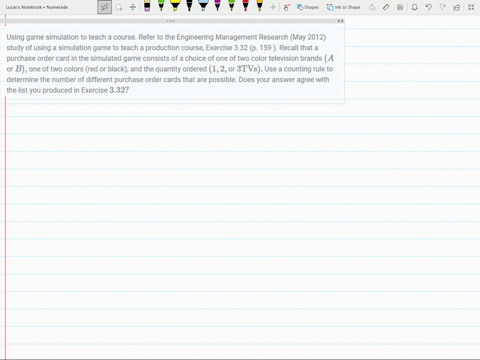Undo the last action
This screenshot has height=360, width=480.
[x=429, y=7]
